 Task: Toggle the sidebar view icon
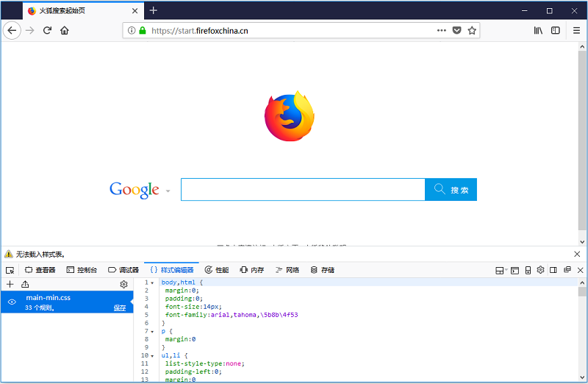pos(556,30)
